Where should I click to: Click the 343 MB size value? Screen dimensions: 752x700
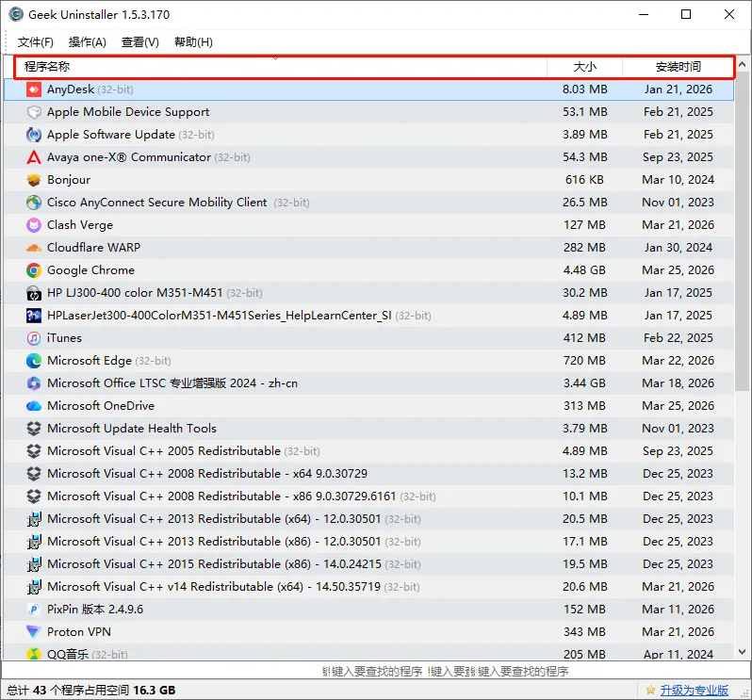point(584,632)
